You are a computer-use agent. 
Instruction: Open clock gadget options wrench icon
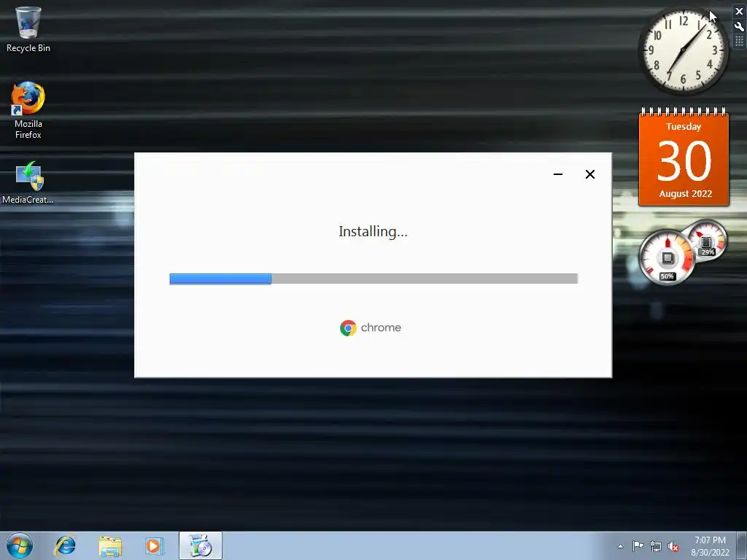coord(740,26)
